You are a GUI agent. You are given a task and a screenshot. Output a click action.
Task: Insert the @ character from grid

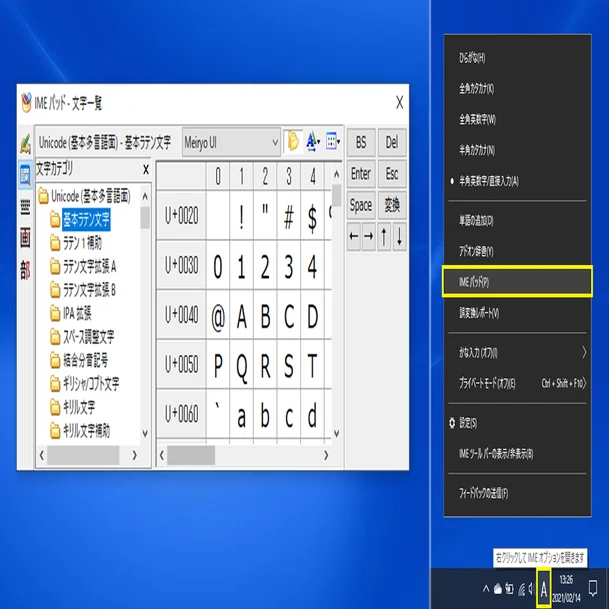point(218,316)
